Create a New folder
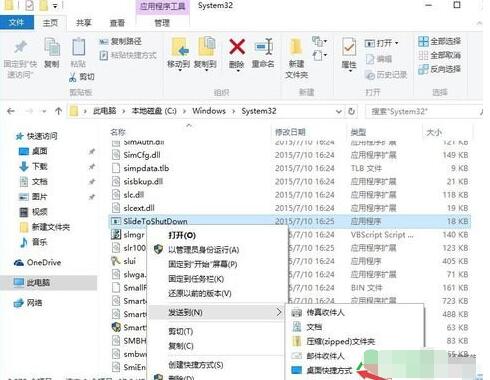 coord(296,58)
